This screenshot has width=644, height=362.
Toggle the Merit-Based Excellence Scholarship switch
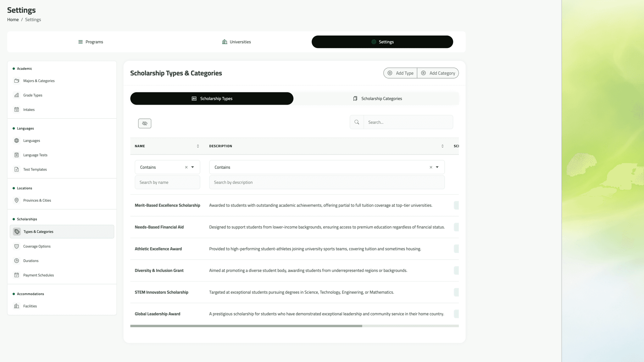[457, 205]
